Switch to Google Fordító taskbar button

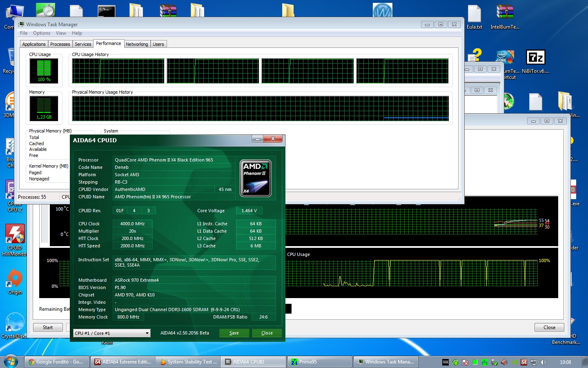point(56,362)
